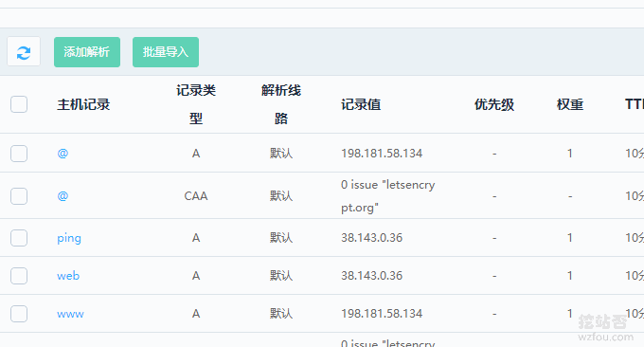Image resolution: width=644 pixels, height=347 pixels.
Task: Click weight value 1 in ping row
Action: (x=570, y=238)
